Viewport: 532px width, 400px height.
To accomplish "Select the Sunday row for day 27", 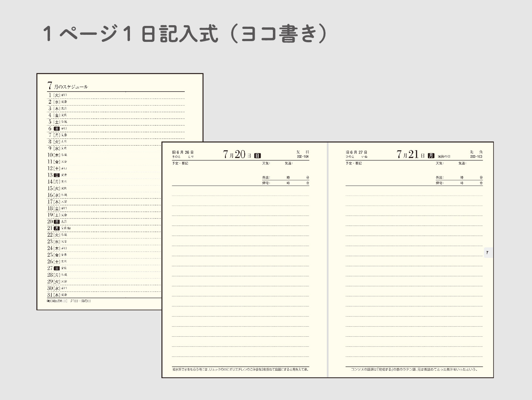I will 104,269.
